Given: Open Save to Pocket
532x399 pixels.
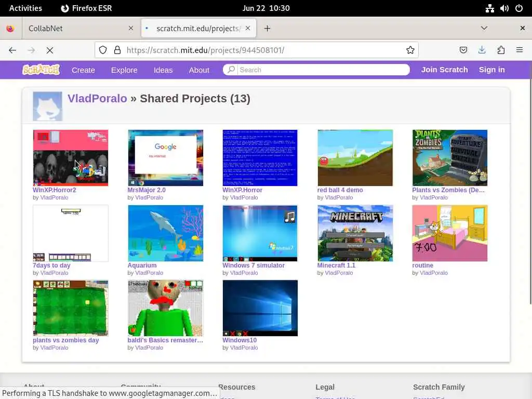Looking at the screenshot, I should 463,50.
